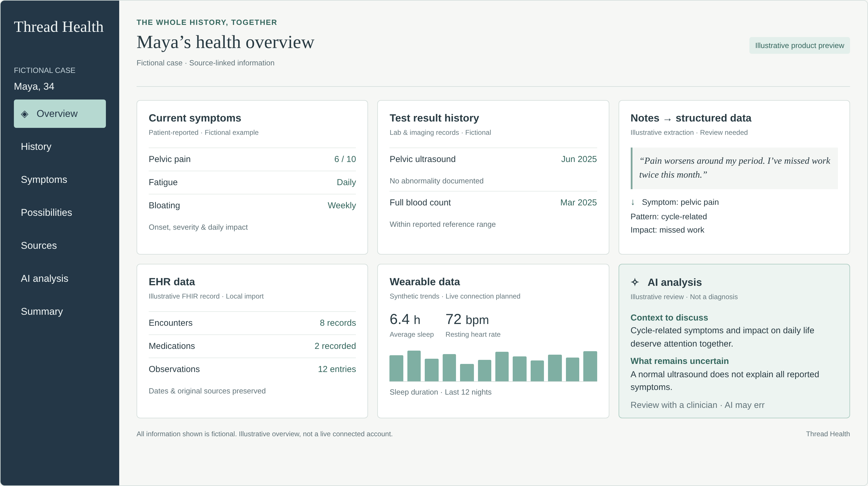The height and width of the screenshot is (486, 868).
Task: Click Review with a clinician note
Action: (x=697, y=405)
